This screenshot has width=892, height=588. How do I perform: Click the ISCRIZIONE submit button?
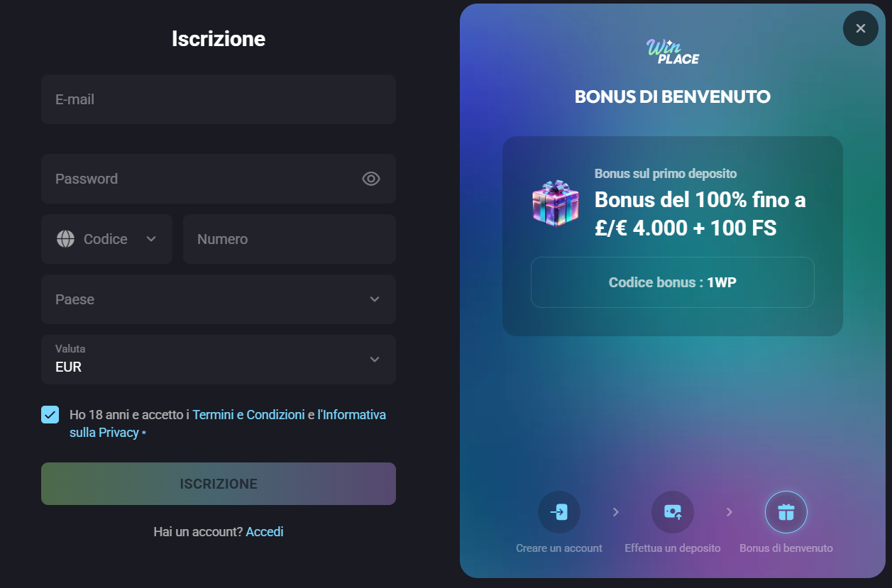219,484
